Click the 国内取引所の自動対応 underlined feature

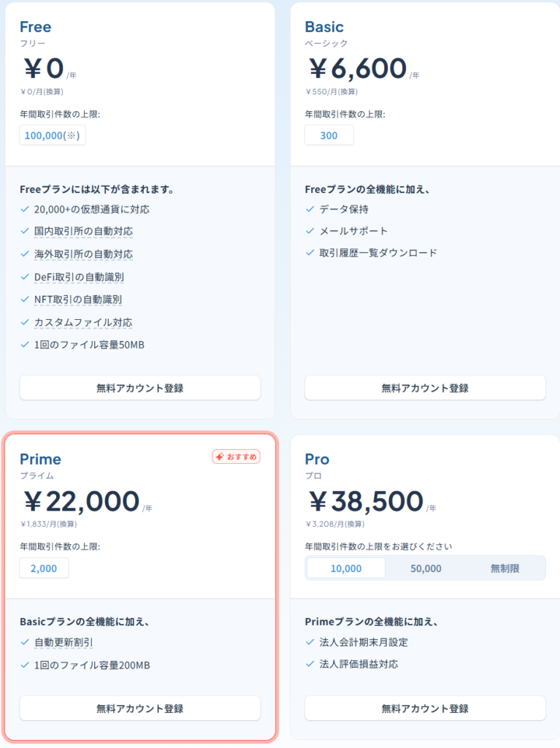click(83, 232)
